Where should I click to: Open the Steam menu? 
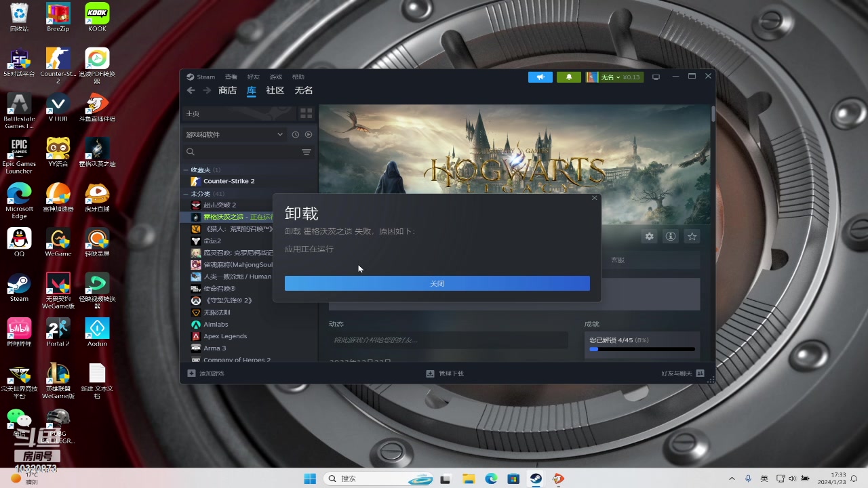pos(201,77)
